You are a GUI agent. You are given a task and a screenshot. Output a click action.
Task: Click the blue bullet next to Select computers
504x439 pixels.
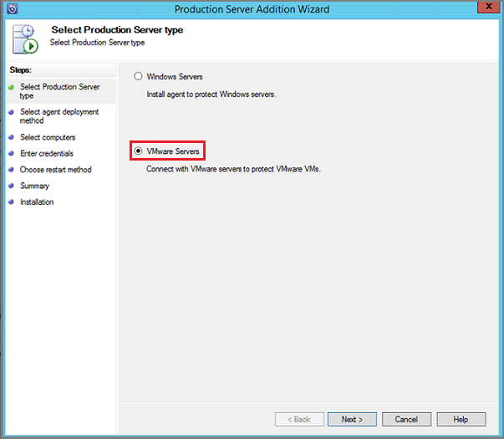(11, 137)
